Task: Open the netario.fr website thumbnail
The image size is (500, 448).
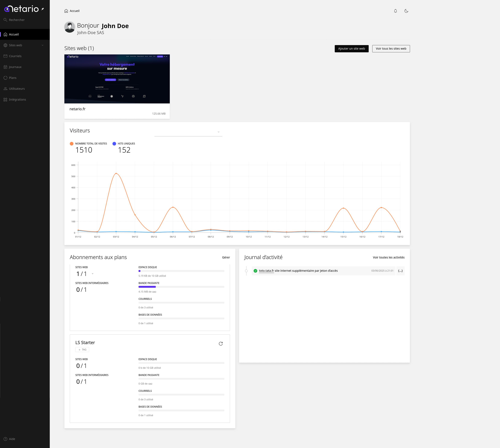Action: tap(117, 79)
